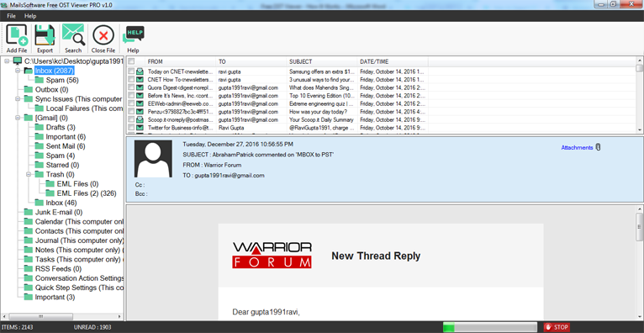Collapse the Trash (0) tree node
Viewport: 644px width, 333px height.
click(x=29, y=175)
